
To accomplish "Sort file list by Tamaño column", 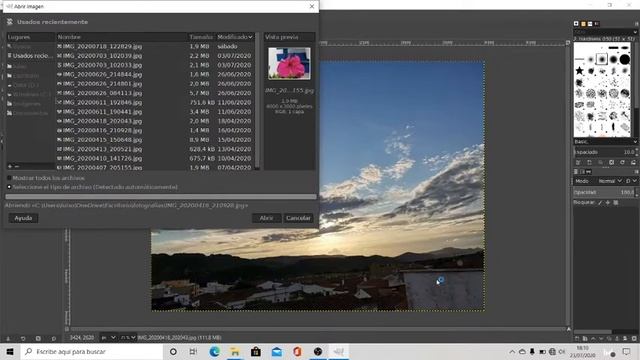I will click(201, 37).
